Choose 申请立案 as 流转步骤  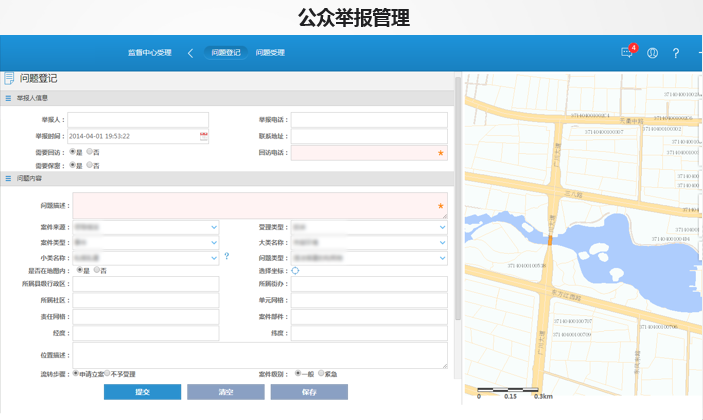[x=76, y=373]
